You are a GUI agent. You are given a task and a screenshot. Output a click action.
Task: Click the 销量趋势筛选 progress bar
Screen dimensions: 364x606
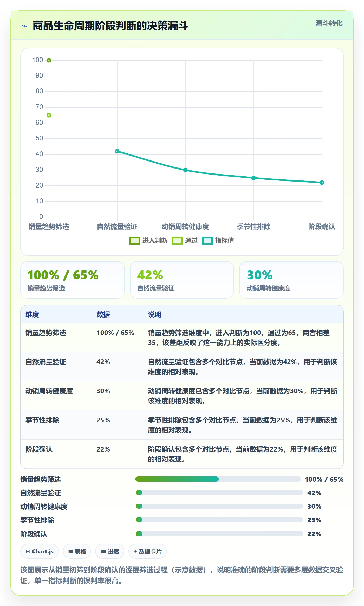[x=218, y=479]
